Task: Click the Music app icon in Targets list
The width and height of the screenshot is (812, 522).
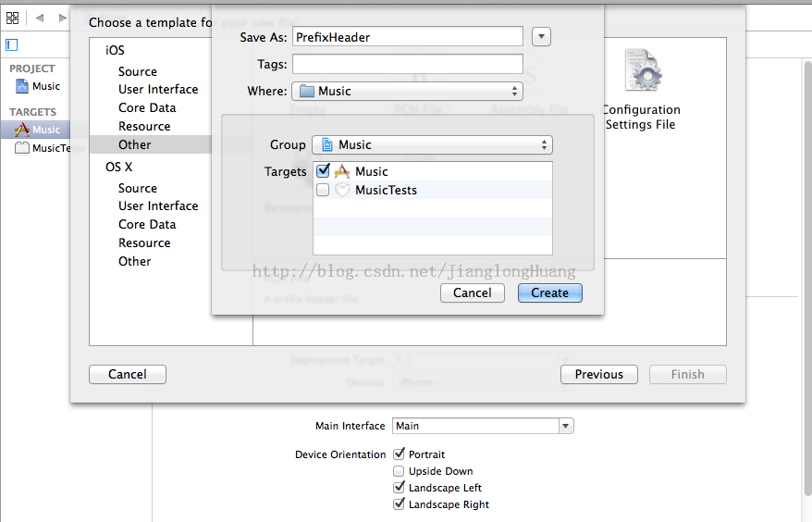Action: click(342, 171)
